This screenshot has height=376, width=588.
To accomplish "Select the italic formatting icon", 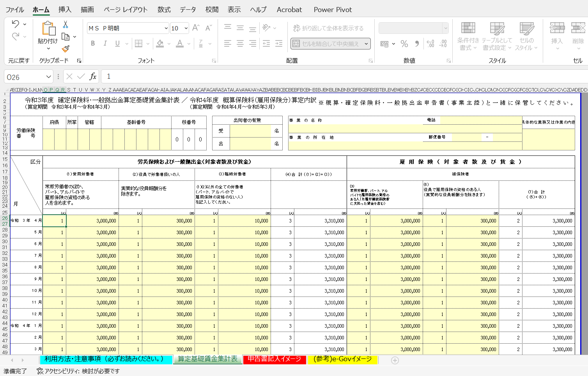I will 105,43.
